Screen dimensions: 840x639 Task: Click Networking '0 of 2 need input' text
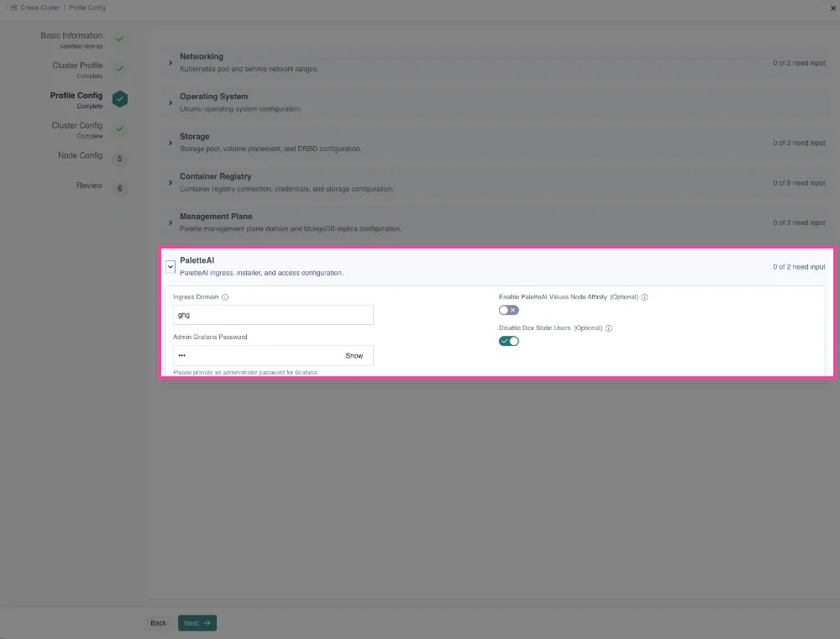tap(799, 63)
